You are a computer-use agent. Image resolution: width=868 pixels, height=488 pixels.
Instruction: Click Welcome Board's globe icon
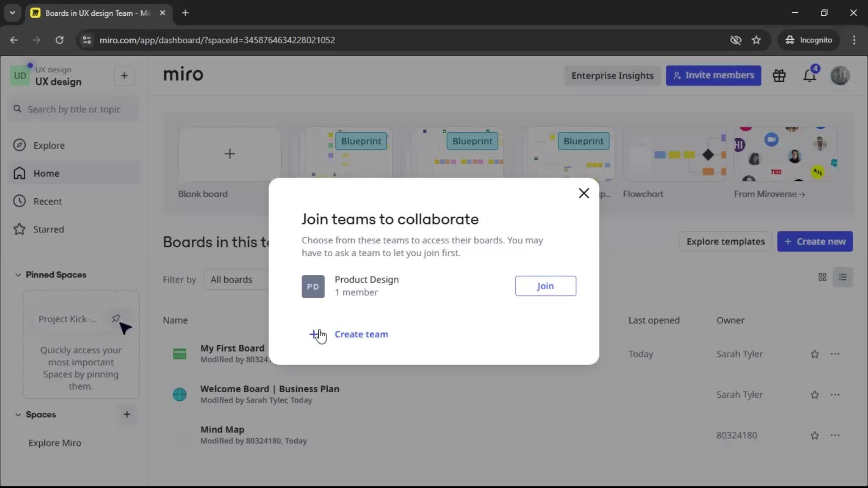pos(179,394)
